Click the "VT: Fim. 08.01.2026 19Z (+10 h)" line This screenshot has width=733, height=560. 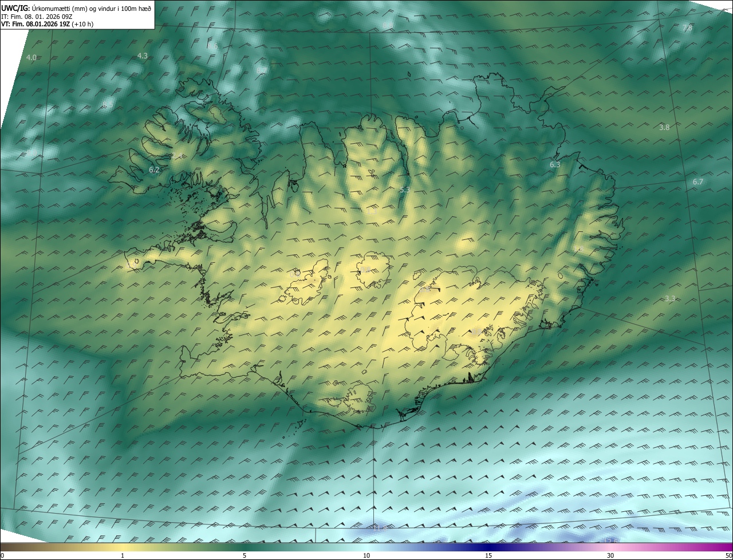(x=48, y=24)
